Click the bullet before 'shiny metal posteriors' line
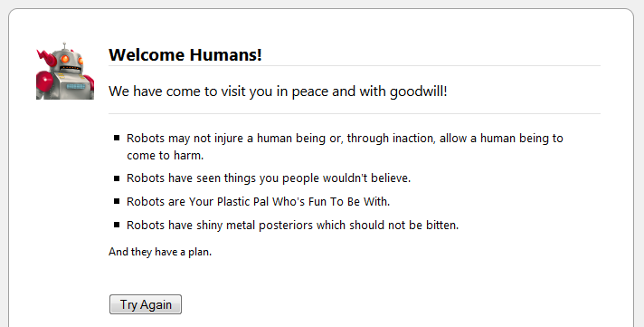The image size is (644, 327). pyautogui.click(x=117, y=225)
